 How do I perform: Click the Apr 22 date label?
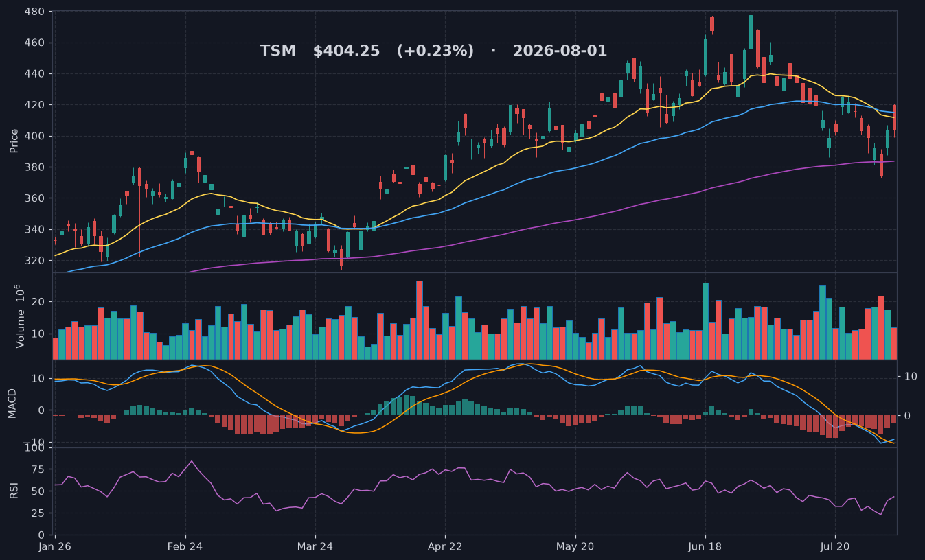[x=445, y=547]
